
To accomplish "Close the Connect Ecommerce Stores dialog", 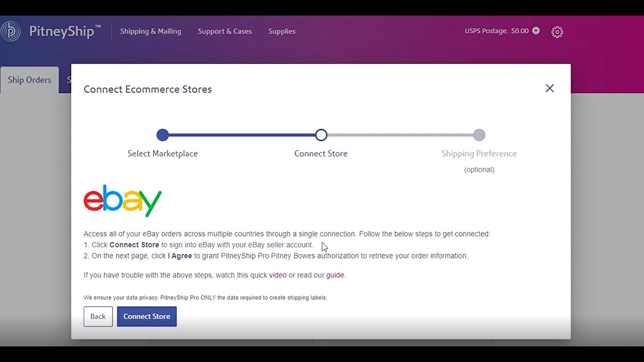I will 549,88.
